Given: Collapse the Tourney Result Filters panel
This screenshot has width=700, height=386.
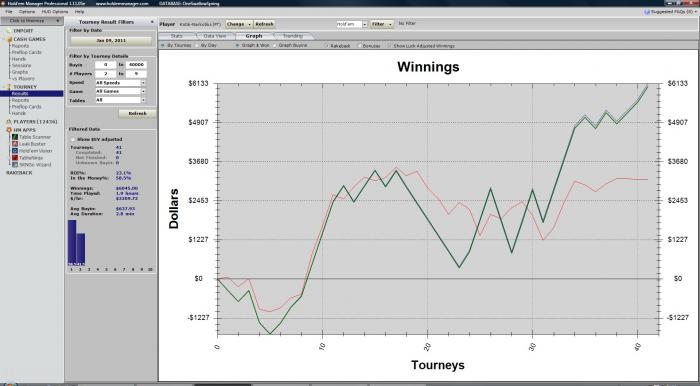Looking at the screenshot, I should (152, 22).
